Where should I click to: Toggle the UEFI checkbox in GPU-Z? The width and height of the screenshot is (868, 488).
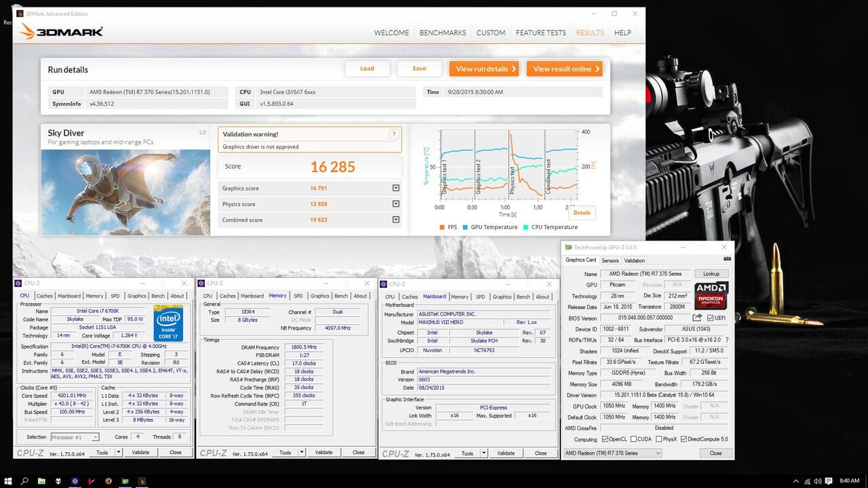[x=711, y=317]
